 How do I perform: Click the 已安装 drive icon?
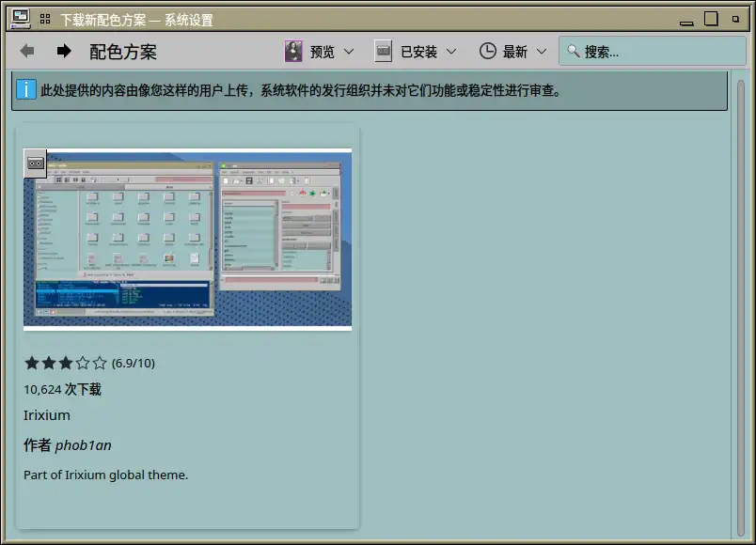383,52
